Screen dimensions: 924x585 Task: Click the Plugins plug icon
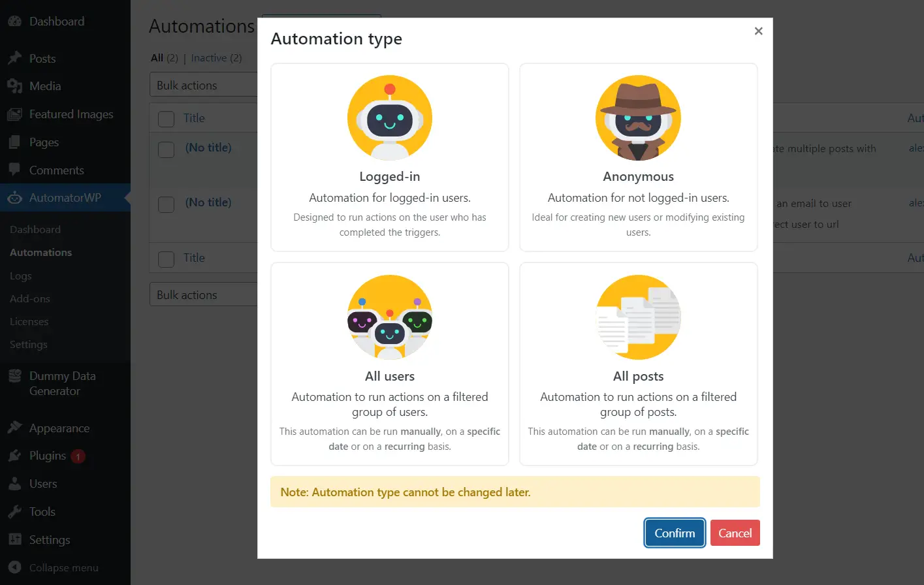(14, 456)
